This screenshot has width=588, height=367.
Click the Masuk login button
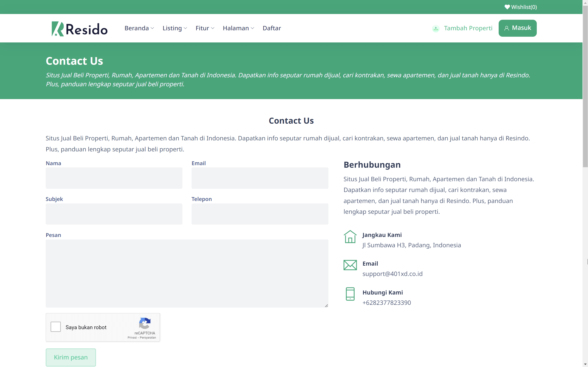[x=517, y=28]
